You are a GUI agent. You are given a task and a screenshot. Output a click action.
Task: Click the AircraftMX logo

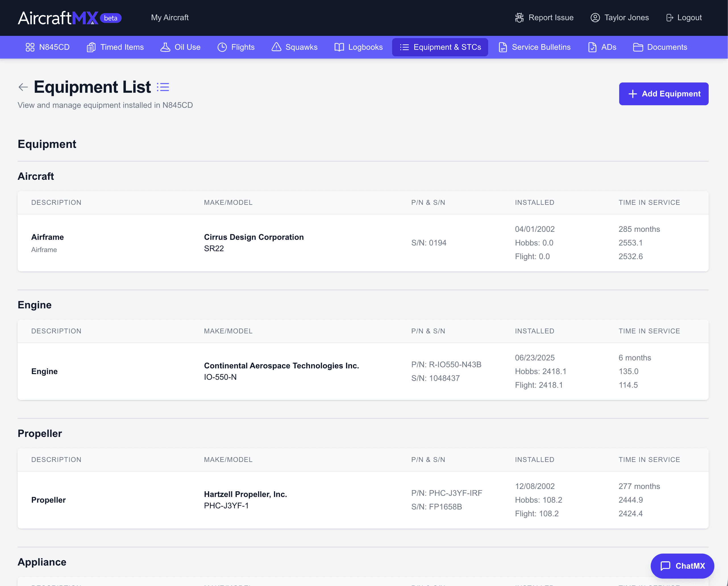point(57,18)
